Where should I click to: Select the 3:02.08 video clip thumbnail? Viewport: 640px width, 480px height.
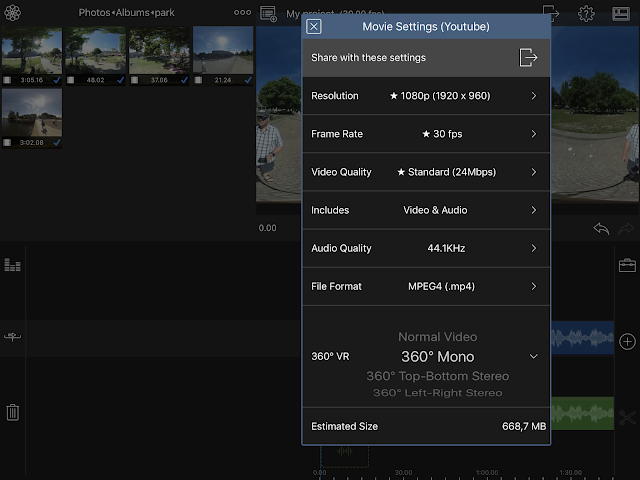tap(32, 118)
